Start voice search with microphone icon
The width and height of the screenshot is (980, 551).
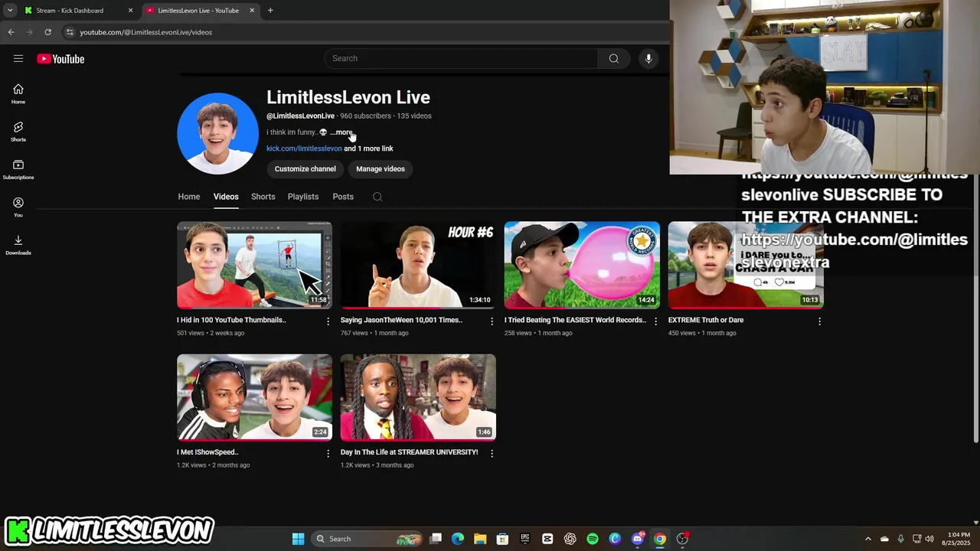point(648,59)
